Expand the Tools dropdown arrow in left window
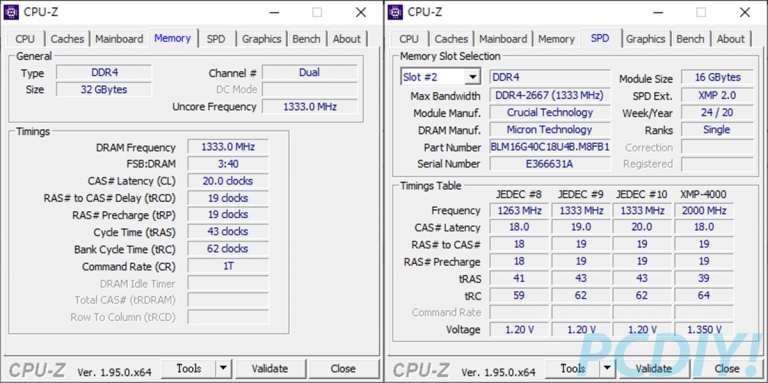Screen dimensions: 768x383 tap(223, 368)
